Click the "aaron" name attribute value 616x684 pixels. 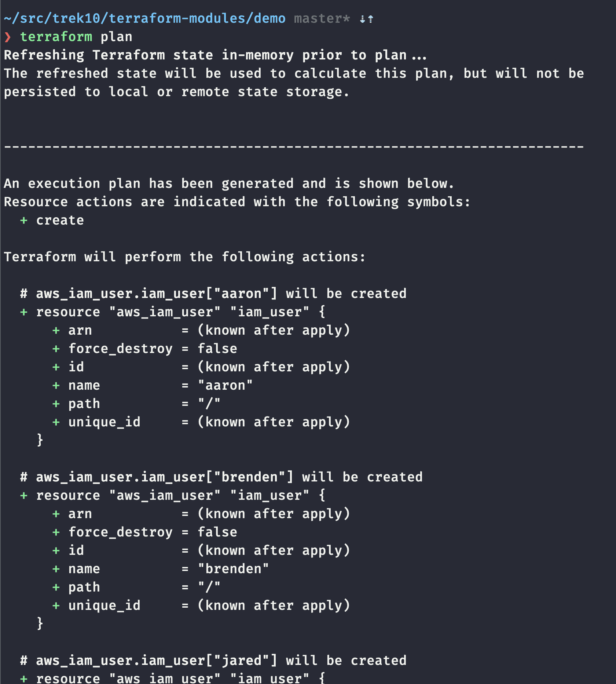coord(225,385)
